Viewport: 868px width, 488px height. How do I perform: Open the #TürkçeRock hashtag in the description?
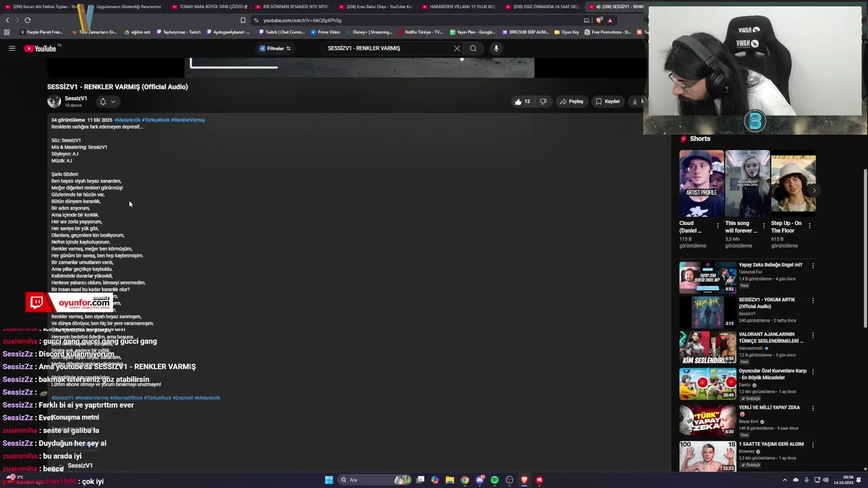155,120
